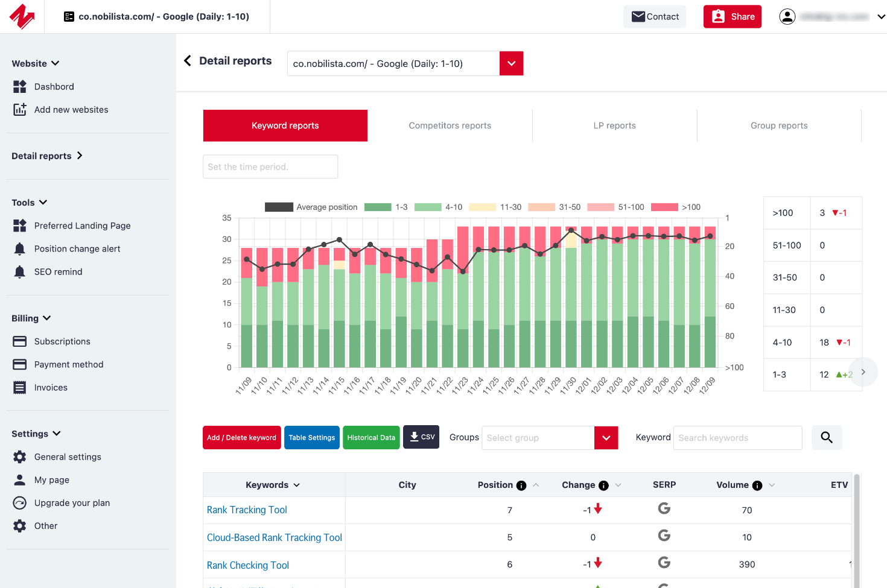Toggle the Average position legend series

[311, 207]
